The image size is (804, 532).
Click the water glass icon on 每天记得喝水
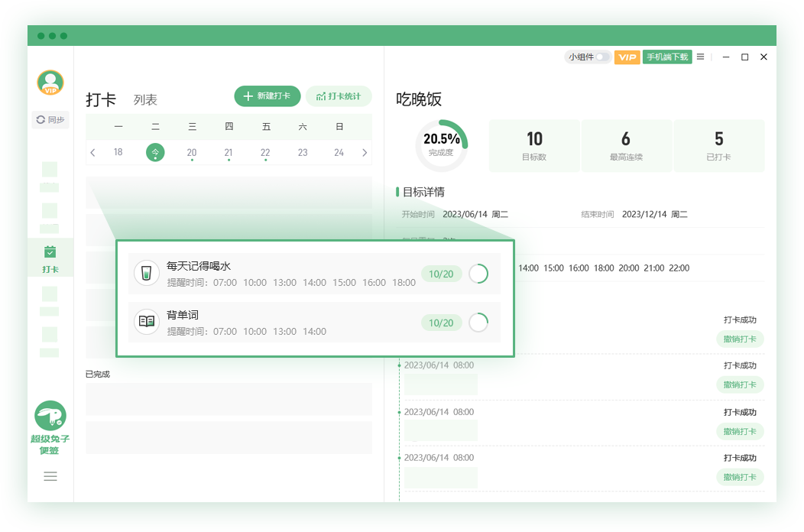coord(146,273)
